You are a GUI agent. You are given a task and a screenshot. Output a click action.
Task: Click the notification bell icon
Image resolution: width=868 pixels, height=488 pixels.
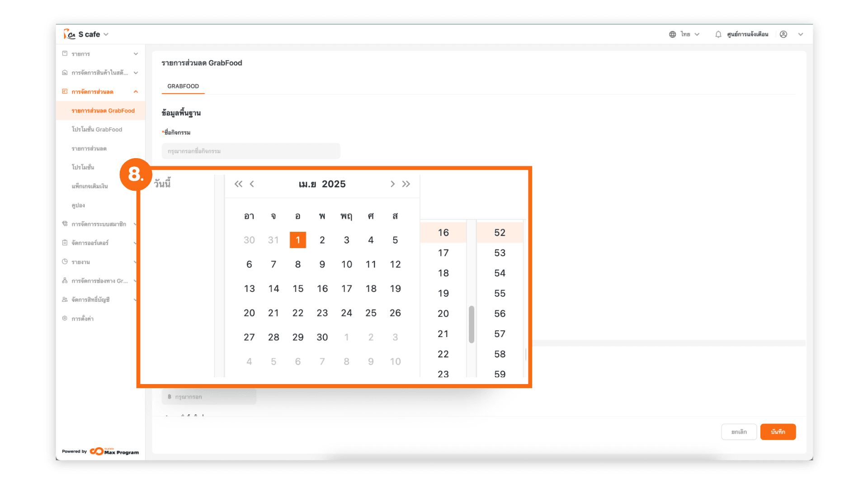[718, 34]
